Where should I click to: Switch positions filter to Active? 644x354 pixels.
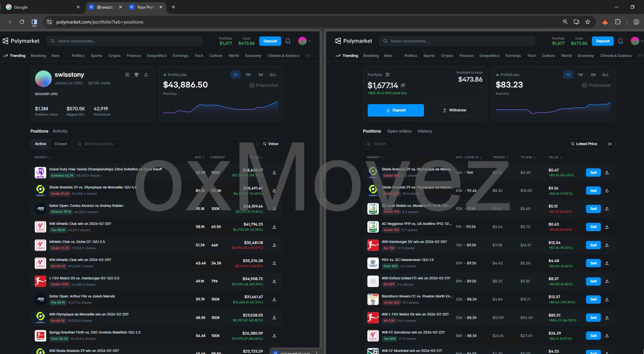click(x=40, y=144)
